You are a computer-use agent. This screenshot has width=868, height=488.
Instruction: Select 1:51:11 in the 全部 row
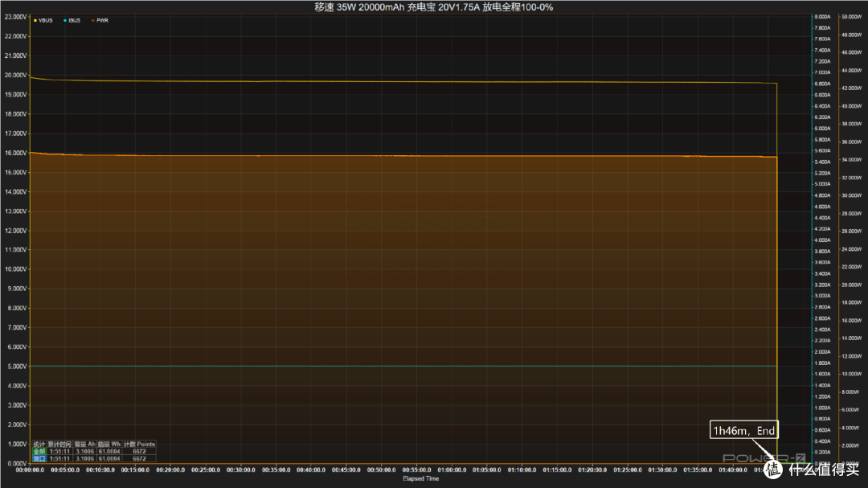click(x=59, y=452)
